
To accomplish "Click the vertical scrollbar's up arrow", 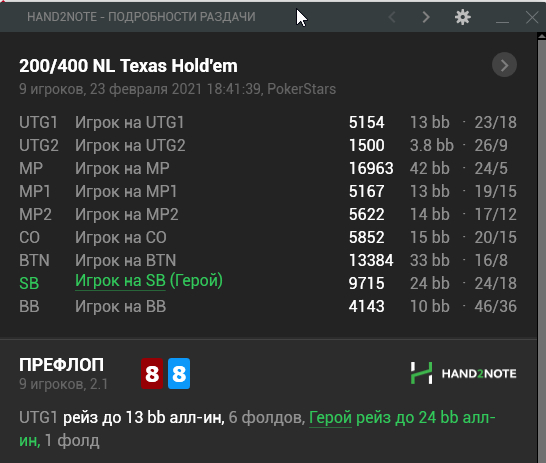I will pos(542,36).
